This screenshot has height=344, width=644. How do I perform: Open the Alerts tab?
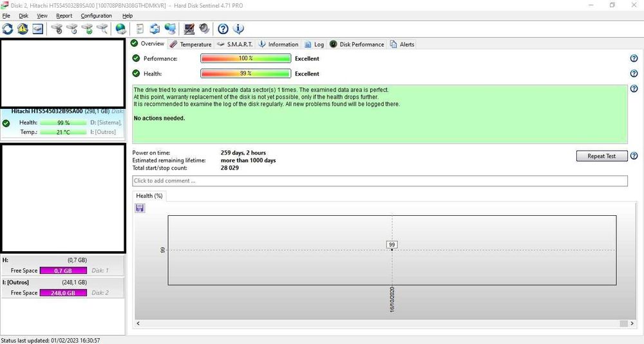[x=402, y=44]
